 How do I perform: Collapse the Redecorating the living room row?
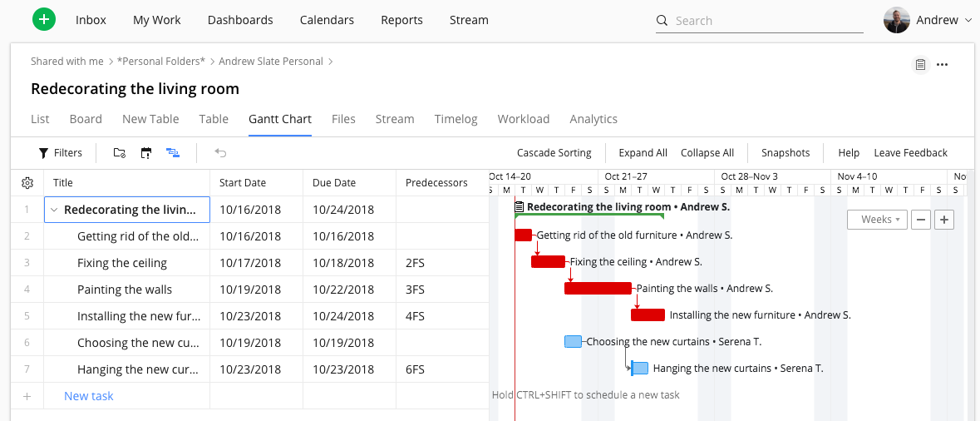click(54, 210)
